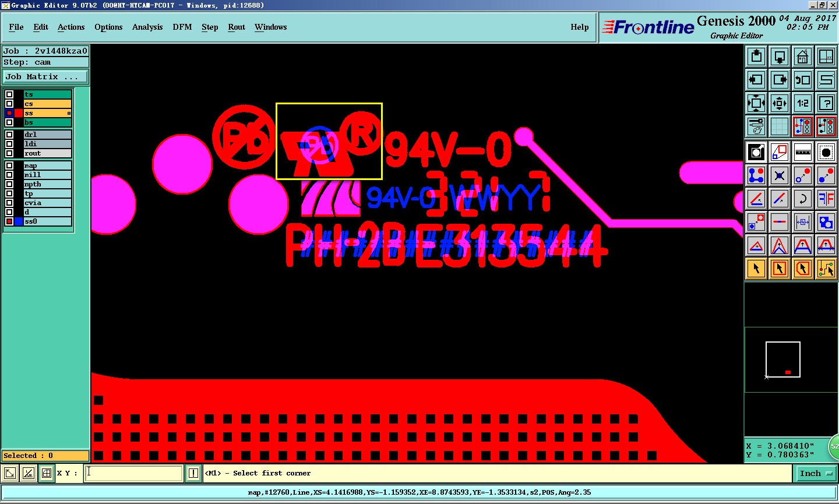
Task: Toggle the bs layer checkbox
Action: click(x=9, y=122)
